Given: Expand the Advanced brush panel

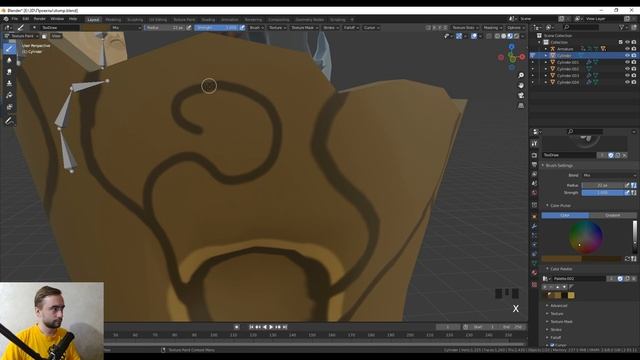Looking at the screenshot, I should click(558, 306).
